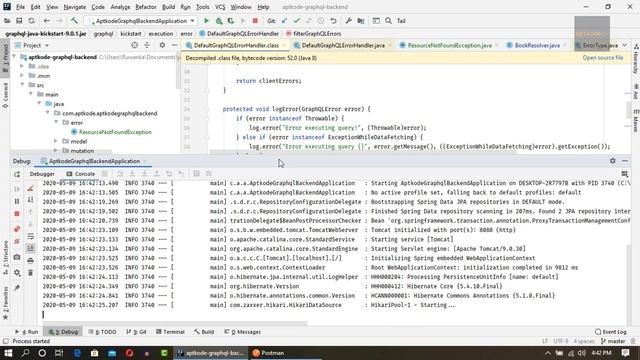The image size is (640, 360).
Task: Collapse the main folder
Action: tap(31, 94)
